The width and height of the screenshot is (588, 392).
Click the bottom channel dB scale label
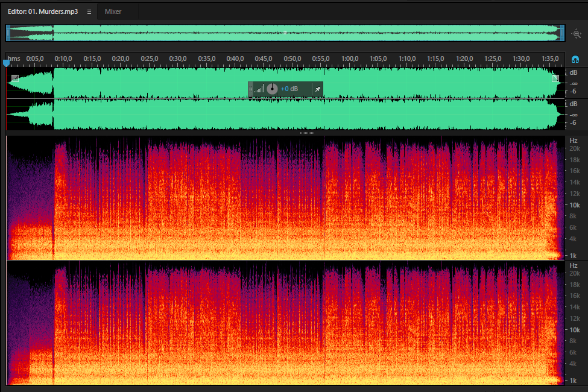click(574, 104)
